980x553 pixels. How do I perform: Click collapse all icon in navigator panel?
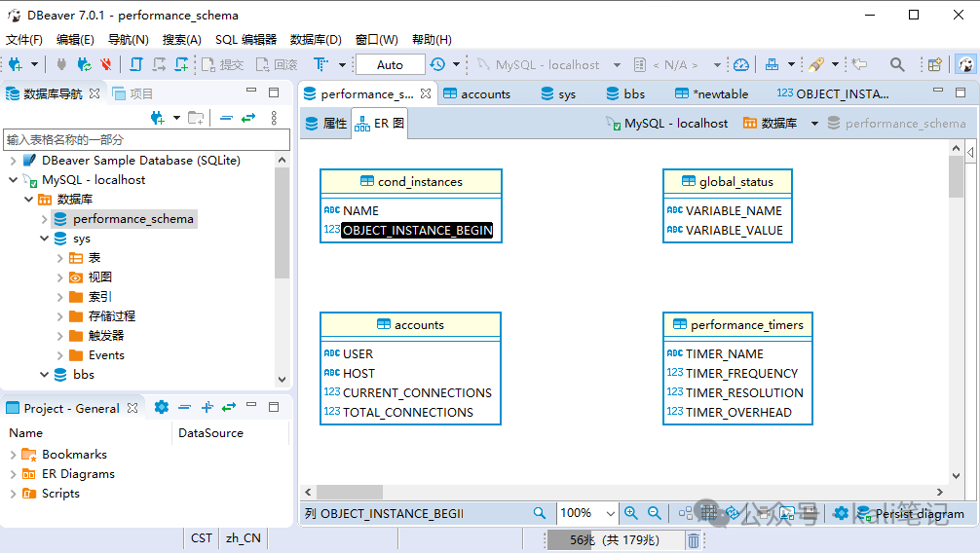pos(226,118)
